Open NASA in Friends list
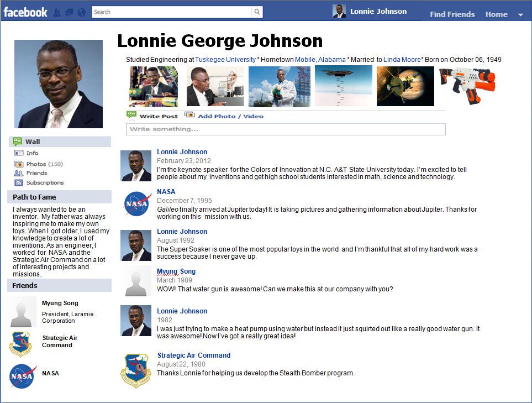532x403 pixels. point(50,373)
